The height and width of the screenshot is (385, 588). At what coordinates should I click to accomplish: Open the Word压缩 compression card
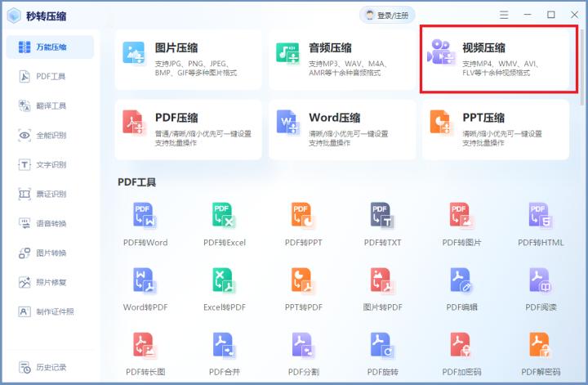[342, 130]
